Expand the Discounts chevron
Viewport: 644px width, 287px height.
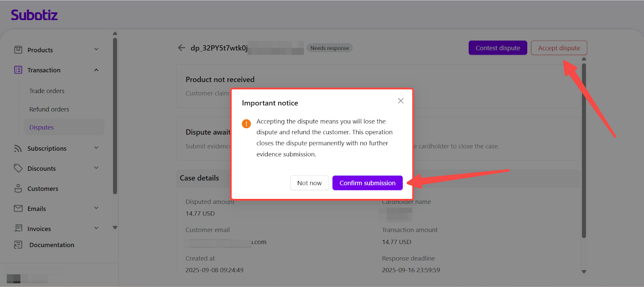(x=96, y=168)
